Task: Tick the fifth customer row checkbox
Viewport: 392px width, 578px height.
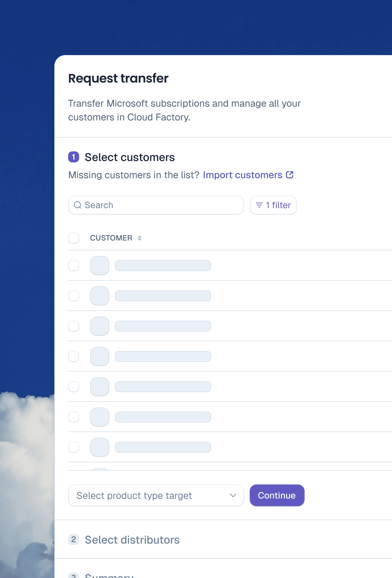Action: click(74, 387)
